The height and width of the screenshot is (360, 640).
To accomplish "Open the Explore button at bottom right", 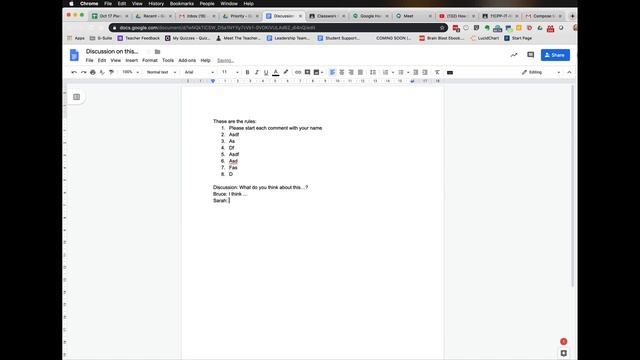I will point(564,353).
